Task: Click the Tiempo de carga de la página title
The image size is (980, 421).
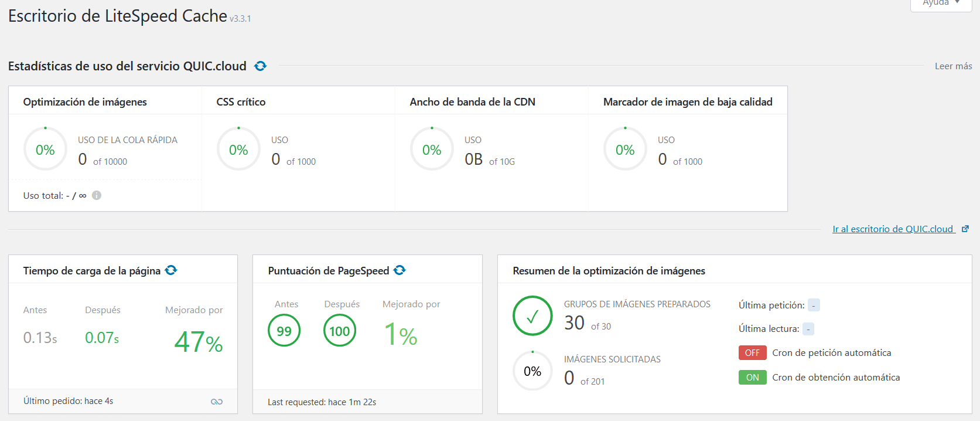Action: [x=92, y=271]
